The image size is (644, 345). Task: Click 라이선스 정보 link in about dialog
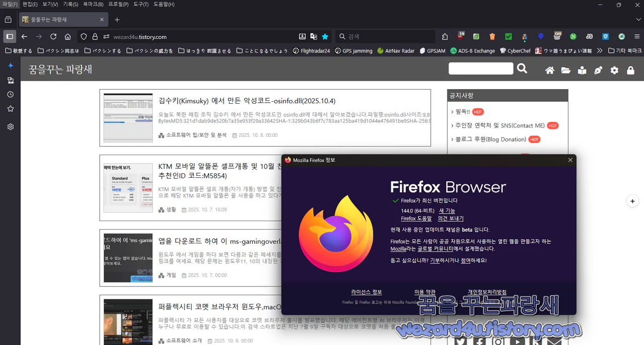pyautogui.click(x=366, y=292)
